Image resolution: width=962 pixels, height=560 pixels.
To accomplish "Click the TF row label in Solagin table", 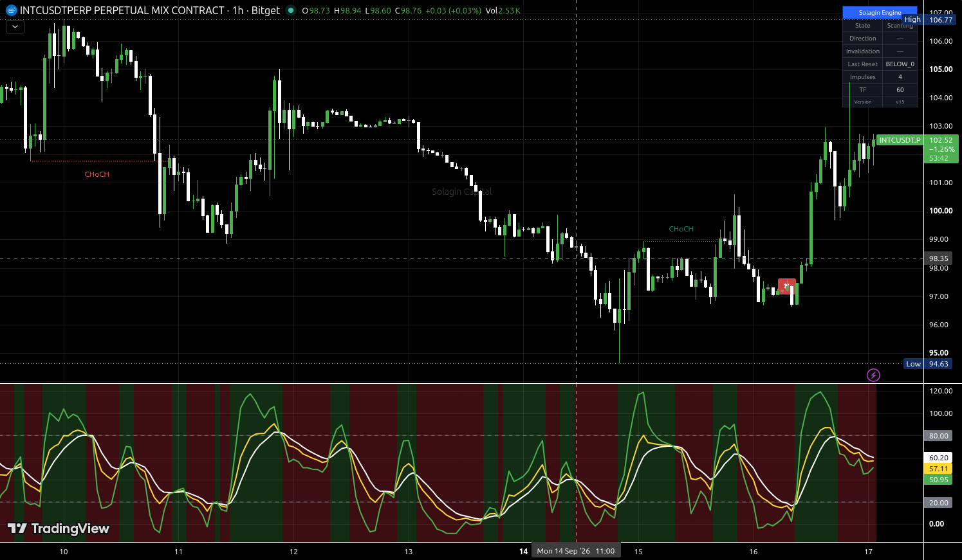I will click(863, 90).
